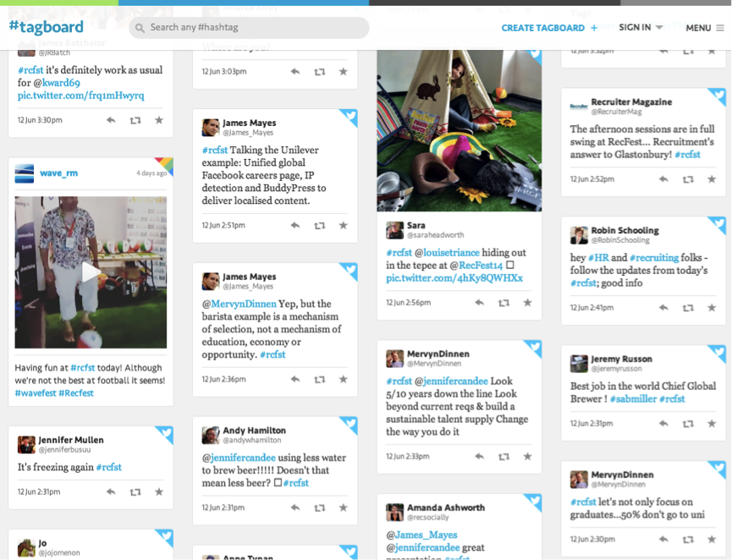Reply to Robin Schooling's tweet
Image resolution: width=732 pixels, height=560 pixels.
[663, 308]
